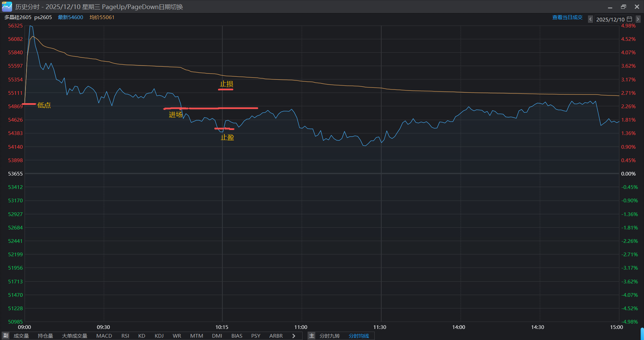This screenshot has height=340, width=644.
Task: Click the 止损 annotation on chart
Action: point(226,84)
